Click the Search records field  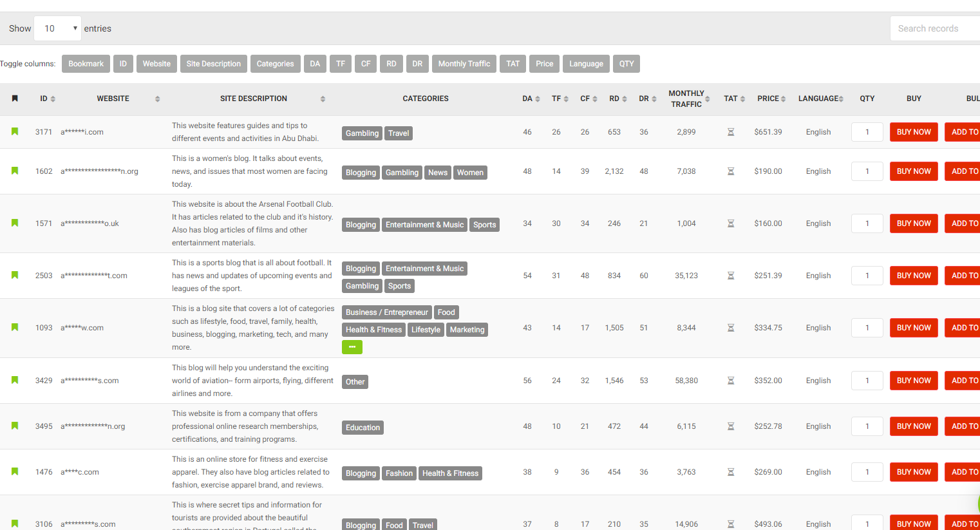pos(935,28)
